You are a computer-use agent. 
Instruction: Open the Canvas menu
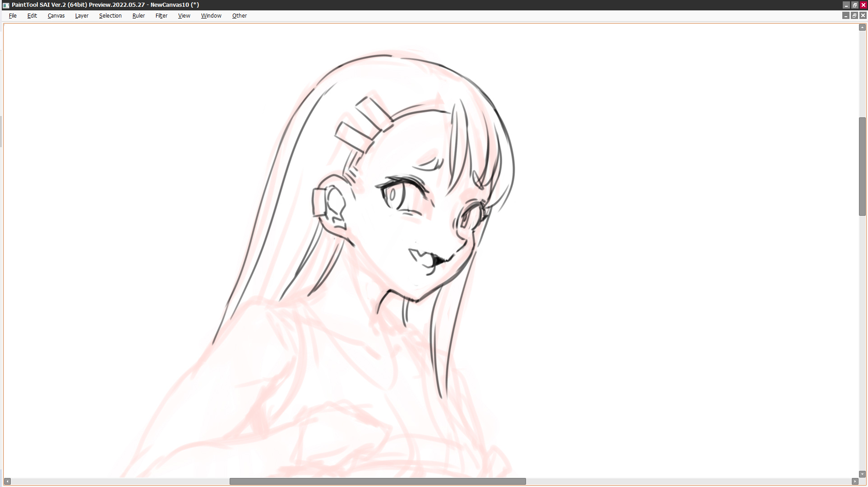point(56,16)
